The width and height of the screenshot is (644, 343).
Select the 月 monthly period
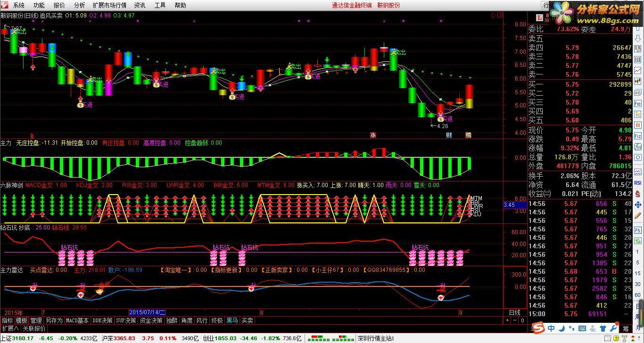638,327
